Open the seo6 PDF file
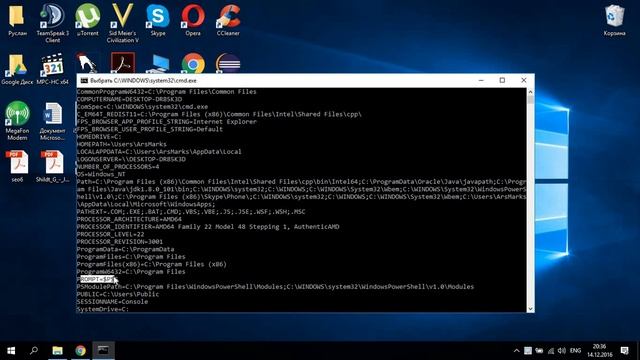This screenshot has height=360, width=640. coord(17,167)
